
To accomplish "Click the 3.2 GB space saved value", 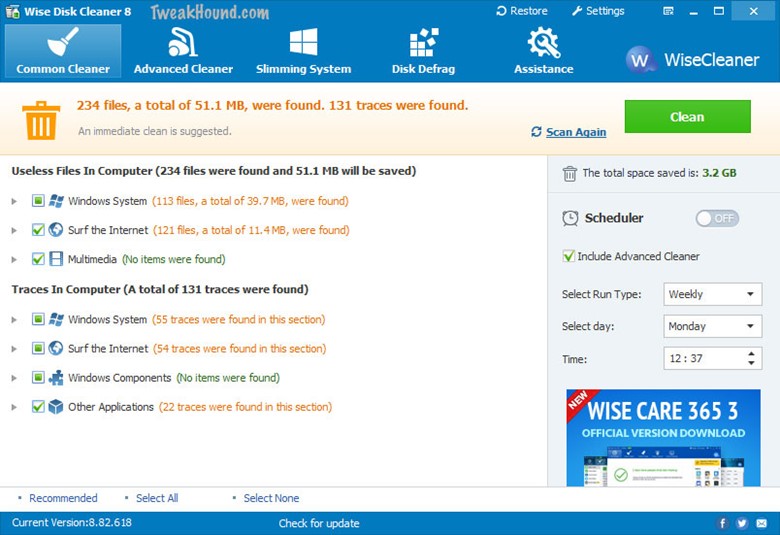I will (x=719, y=173).
